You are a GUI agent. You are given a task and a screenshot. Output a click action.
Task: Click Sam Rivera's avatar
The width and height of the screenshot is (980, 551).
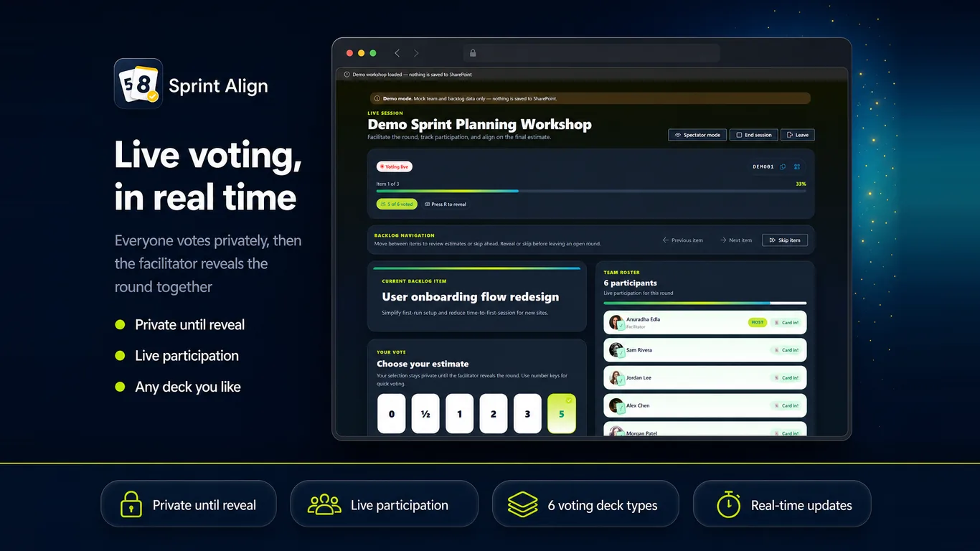(x=616, y=350)
